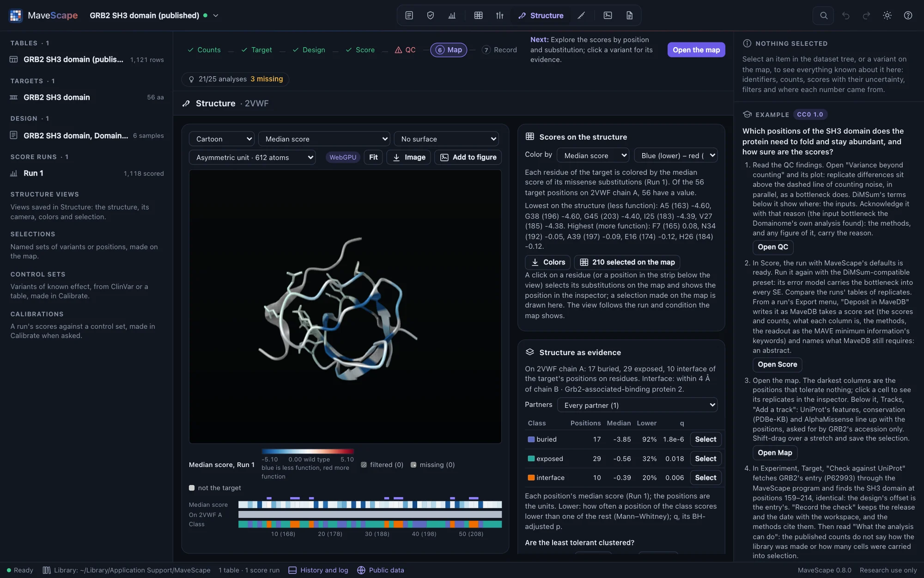
Task: Toggle the filtered (0) legend entry
Action: 382,465
